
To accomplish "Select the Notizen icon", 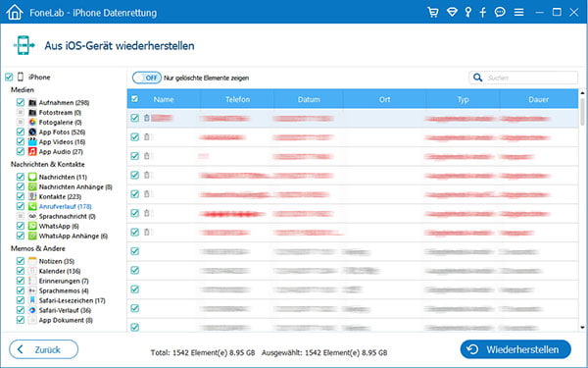I will pos(32,261).
